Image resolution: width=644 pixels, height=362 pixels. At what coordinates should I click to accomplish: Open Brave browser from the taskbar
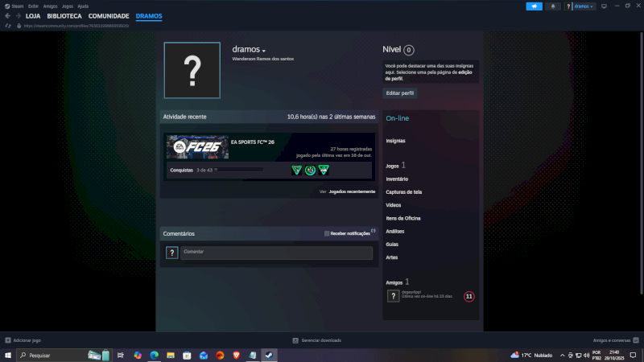(236, 355)
